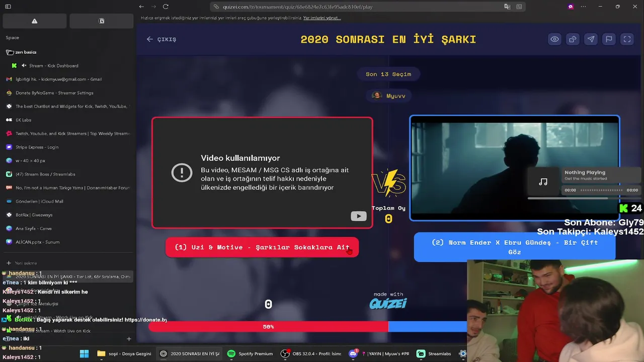Click the translate page icon in the address bar

click(x=508, y=7)
